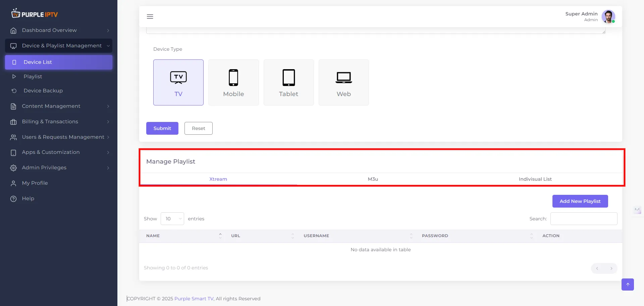Click the Playlist play icon
Screen dimensions: 644x306
(x=14, y=77)
